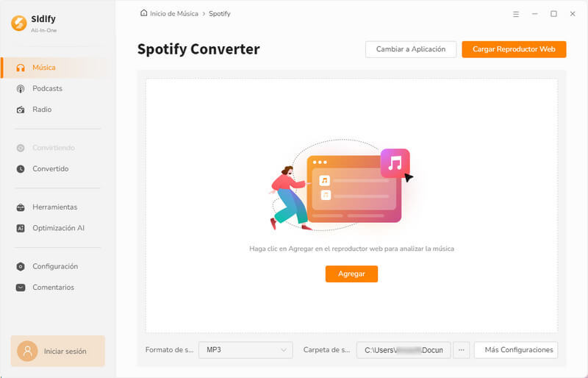Switch mode with Cambiar a Aplicación
Screen dimensions: 588x378
[411, 49]
